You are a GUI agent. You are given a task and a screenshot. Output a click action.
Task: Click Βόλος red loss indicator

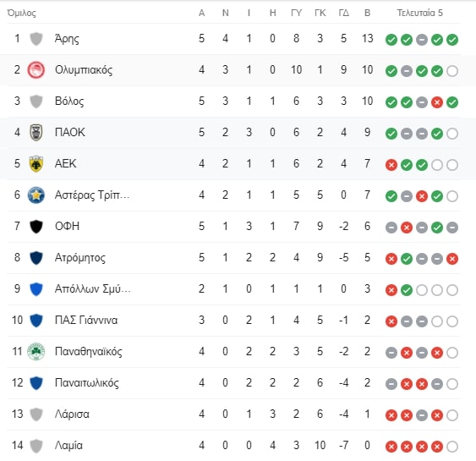(437, 102)
